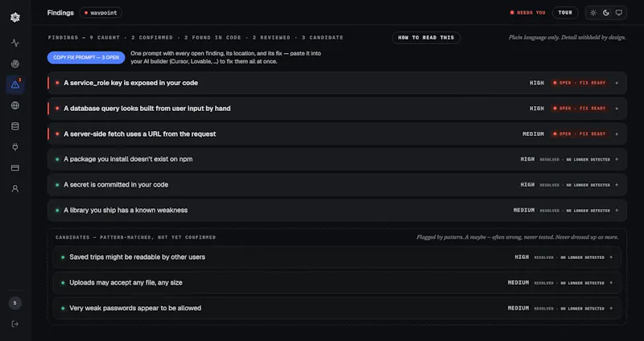
Task: Click the waypoint project chip
Action: pyautogui.click(x=101, y=13)
